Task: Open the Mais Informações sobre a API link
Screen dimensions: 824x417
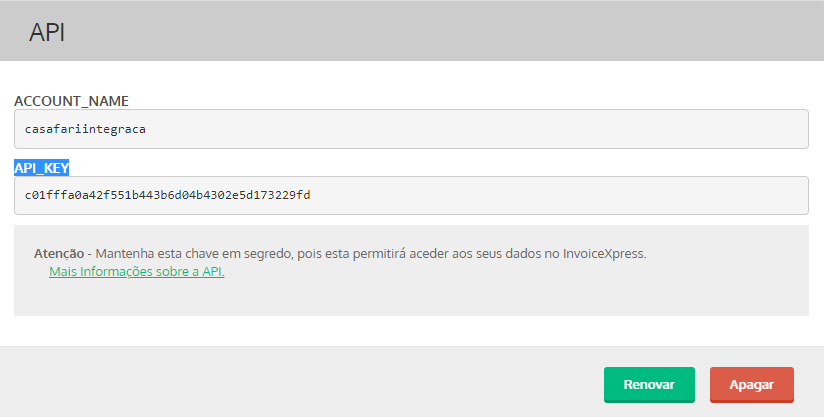Action: [136, 271]
